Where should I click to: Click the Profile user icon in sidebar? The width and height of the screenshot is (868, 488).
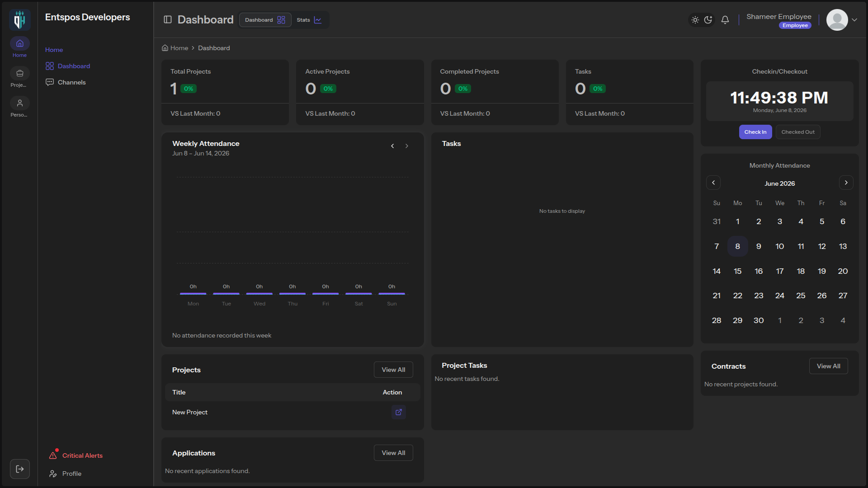coord(53,474)
